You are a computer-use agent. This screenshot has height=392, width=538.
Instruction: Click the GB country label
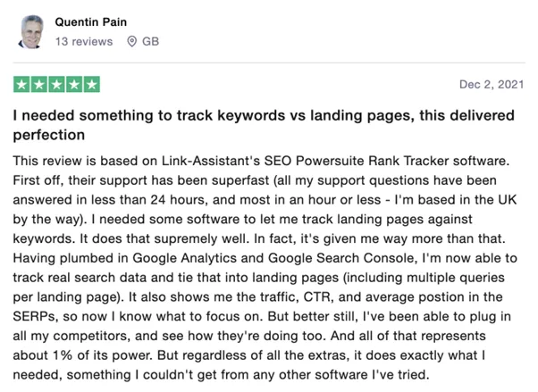click(x=151, y=41)
